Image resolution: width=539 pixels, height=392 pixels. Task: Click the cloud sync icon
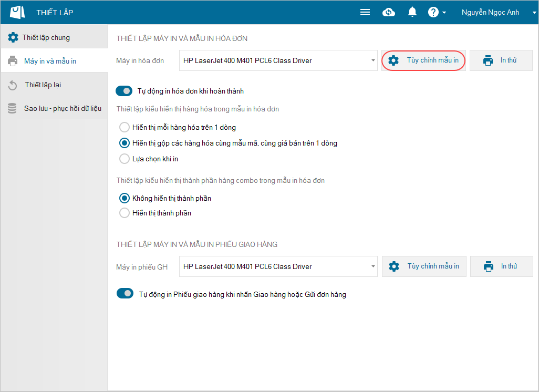tap(388, 13)
